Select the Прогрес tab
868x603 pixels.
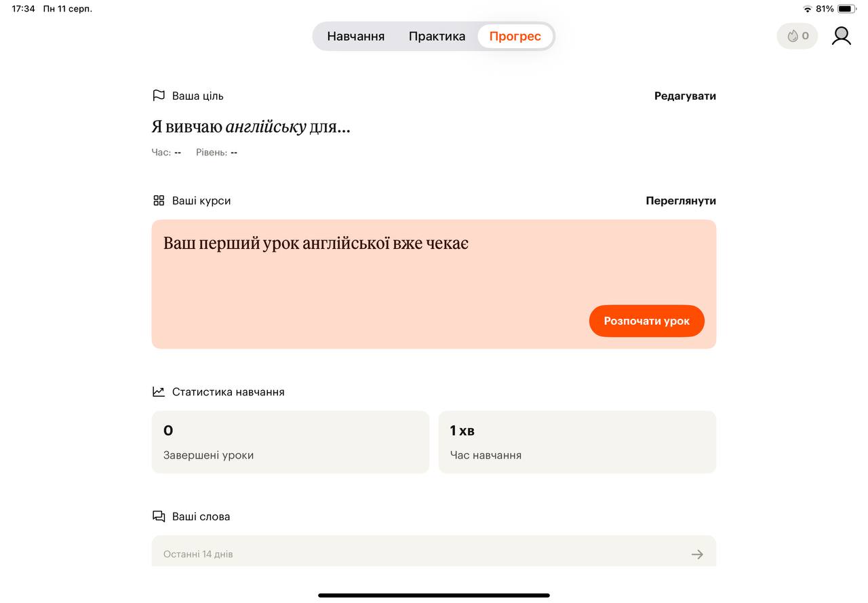515,37
